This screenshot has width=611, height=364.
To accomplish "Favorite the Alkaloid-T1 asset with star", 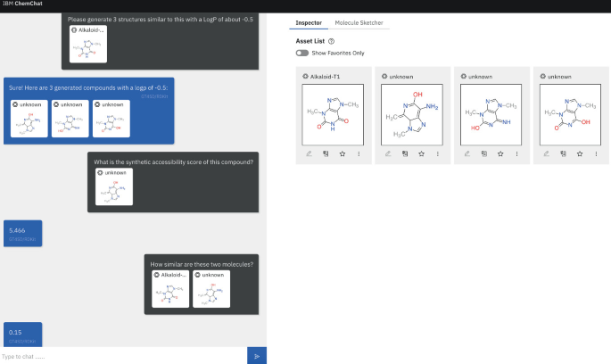I will [343, 153].
